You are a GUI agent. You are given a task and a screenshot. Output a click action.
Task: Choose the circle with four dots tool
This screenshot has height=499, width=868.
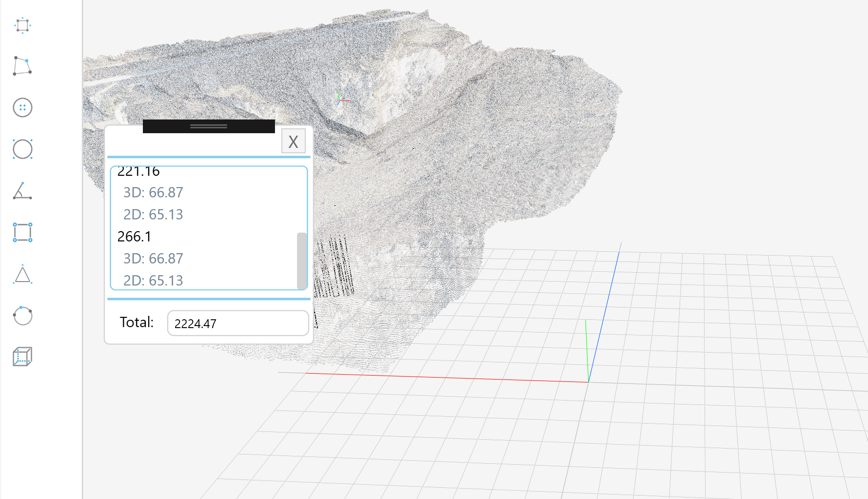(x=23, y=108)
